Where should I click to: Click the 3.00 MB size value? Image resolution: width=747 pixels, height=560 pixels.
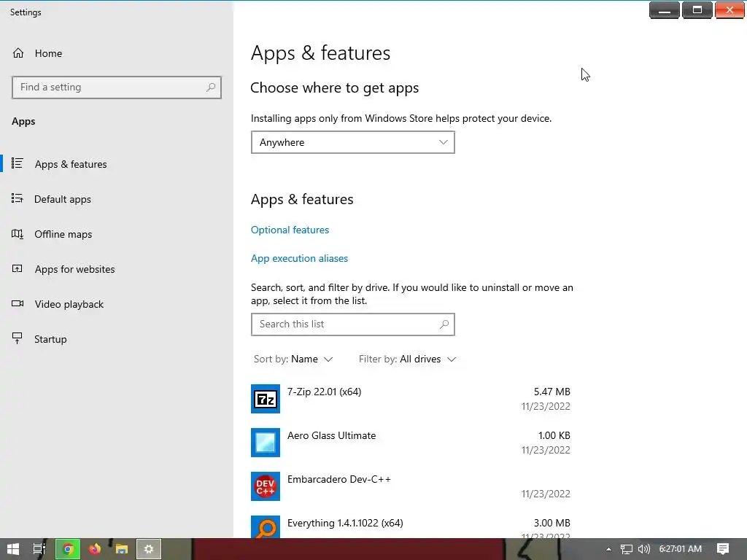click(x=551, y=524)
